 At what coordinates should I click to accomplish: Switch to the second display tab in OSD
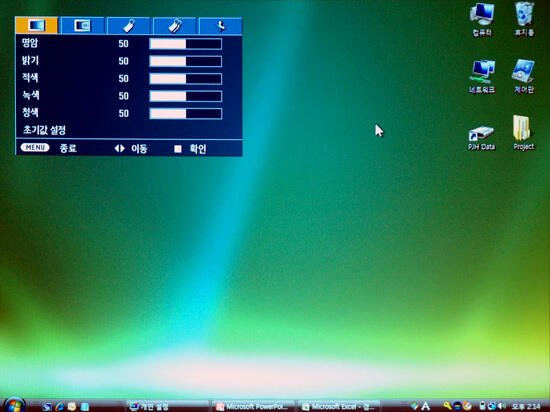(82, 26)
